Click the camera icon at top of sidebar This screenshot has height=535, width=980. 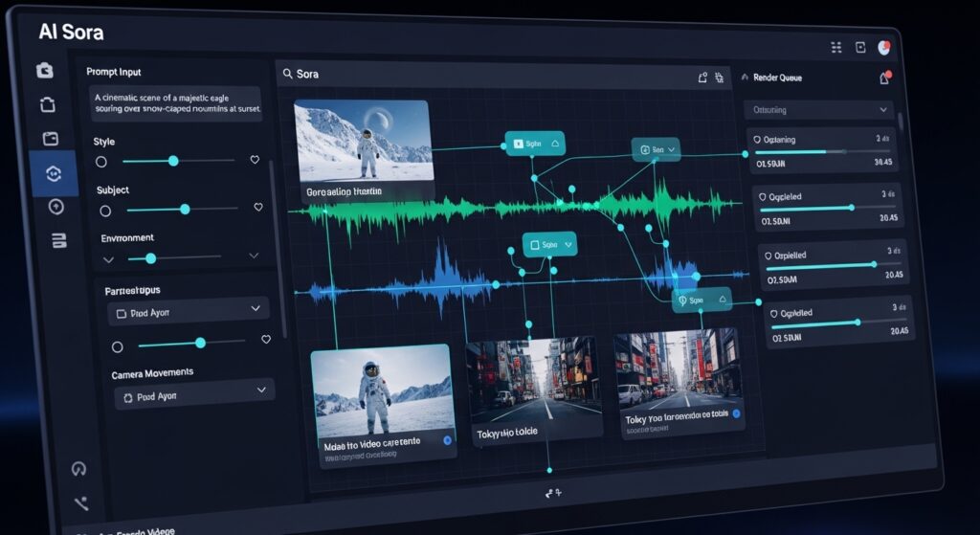coord(44,70)
